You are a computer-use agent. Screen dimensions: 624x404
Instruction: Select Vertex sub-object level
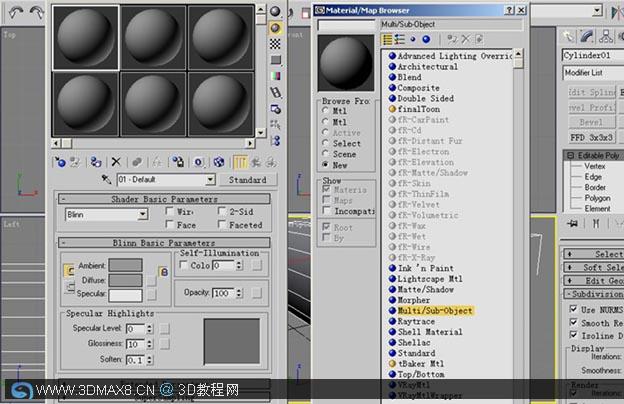tap(595, 166)
